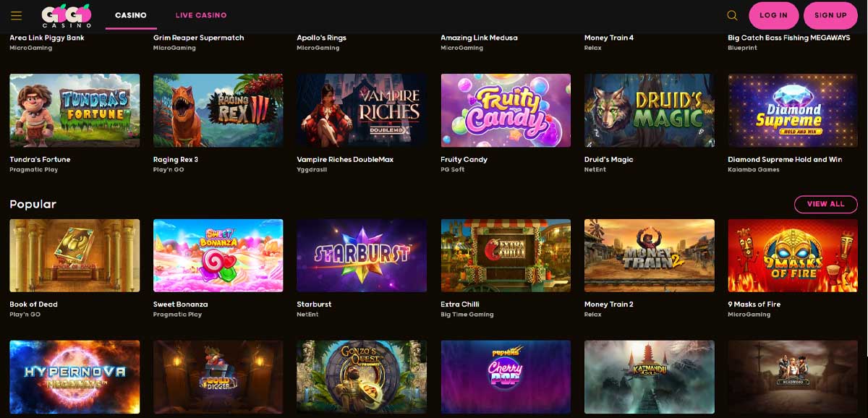Open the Druid's Magic game thumbnail

[650, 111]
